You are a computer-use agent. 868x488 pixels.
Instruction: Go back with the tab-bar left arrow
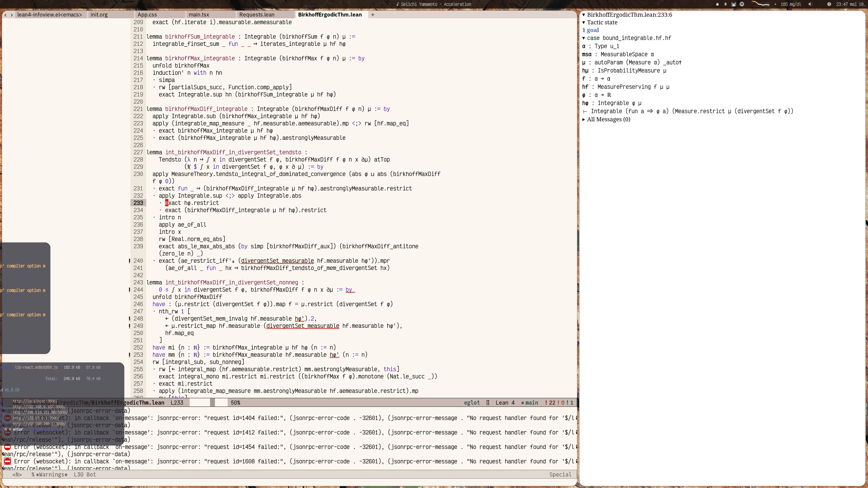click(5, 15)
